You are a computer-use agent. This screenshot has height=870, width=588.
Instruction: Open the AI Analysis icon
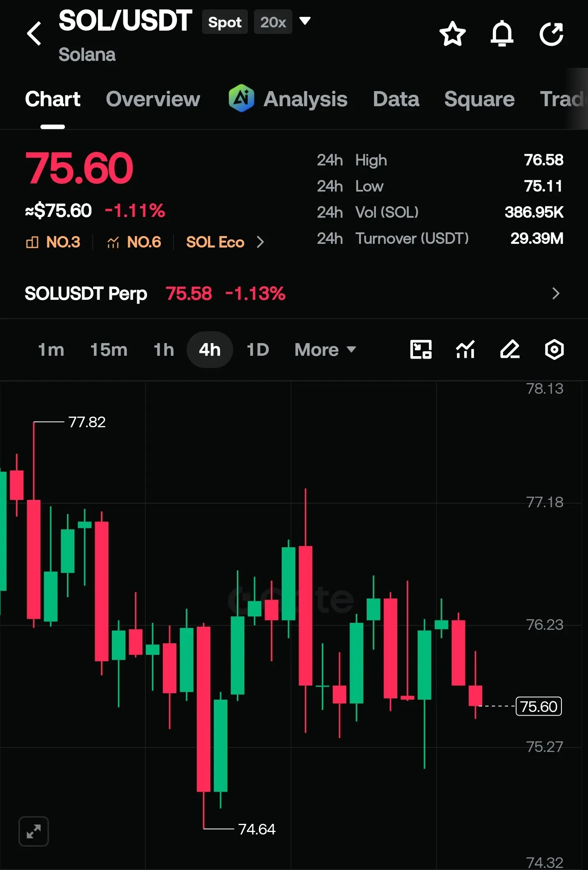point(241,98)
